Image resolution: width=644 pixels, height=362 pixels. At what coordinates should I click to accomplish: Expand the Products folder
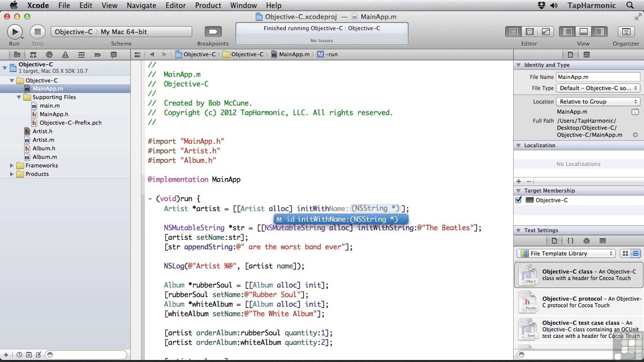pyautogui.click(x=12, y=174)
